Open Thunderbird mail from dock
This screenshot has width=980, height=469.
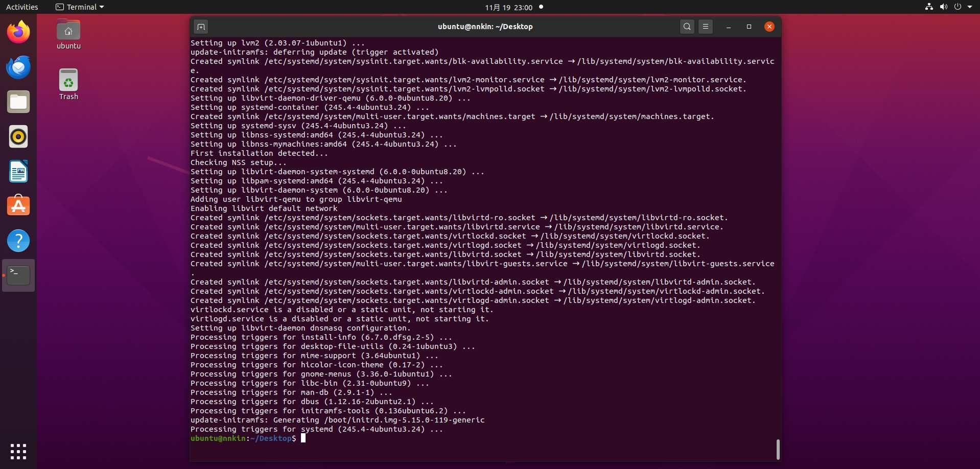pos(18,67)
